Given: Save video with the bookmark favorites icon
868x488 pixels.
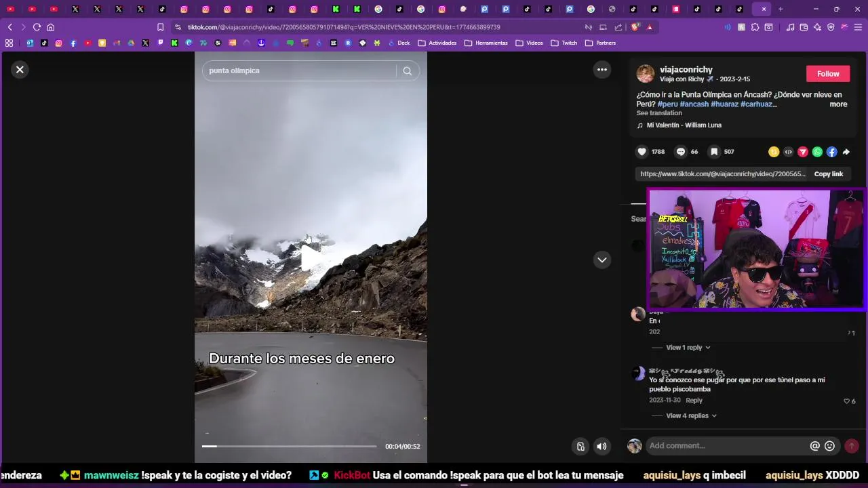Looking at the screenshot, I should tap(714, 152).
